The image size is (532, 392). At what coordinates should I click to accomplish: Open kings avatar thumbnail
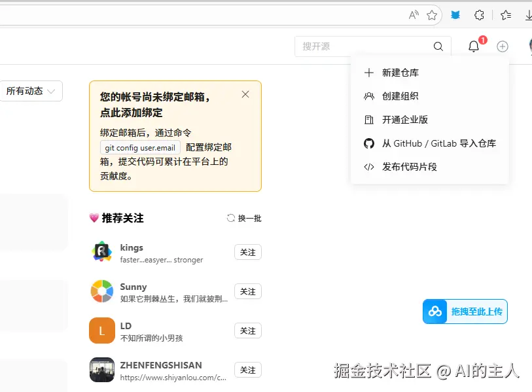click(102, 252)
